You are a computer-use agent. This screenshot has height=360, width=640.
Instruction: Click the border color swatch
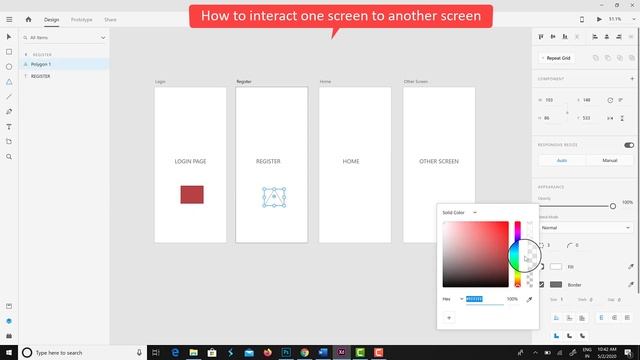click(556, 284)
